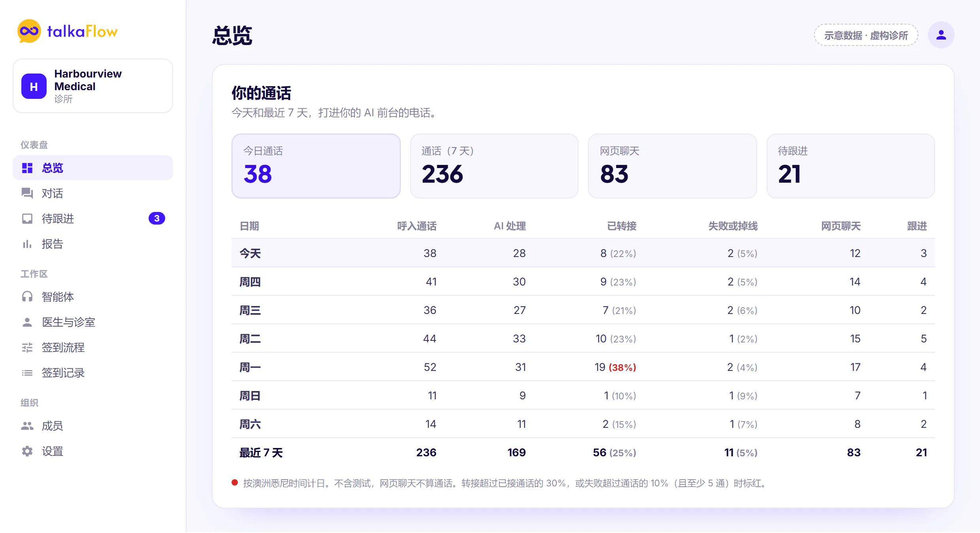Click the 智能体 headset icon
Image resolution: width=980 pixels, height=533 pixels.
point(27,297)
